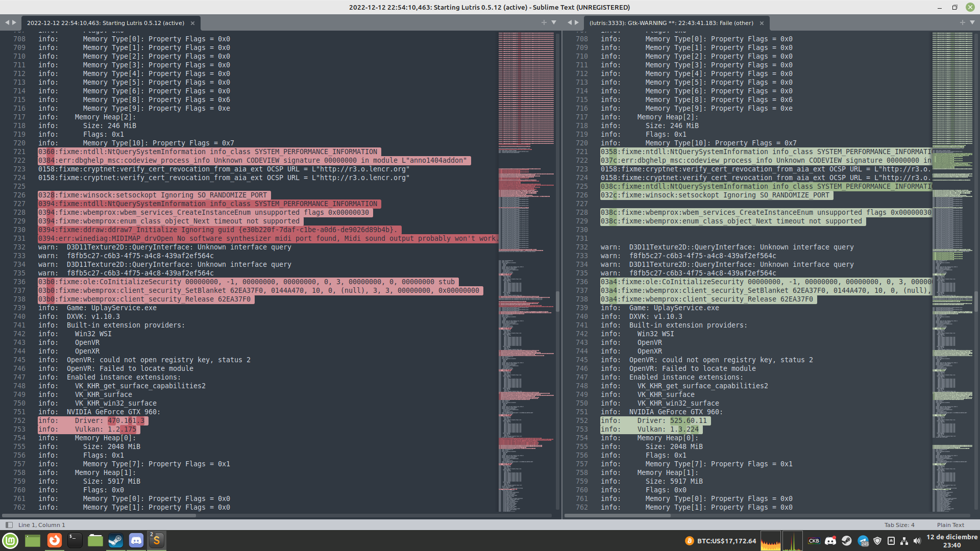Go to previous tab in right pane

pyautogui.click(x=570, y=22)
